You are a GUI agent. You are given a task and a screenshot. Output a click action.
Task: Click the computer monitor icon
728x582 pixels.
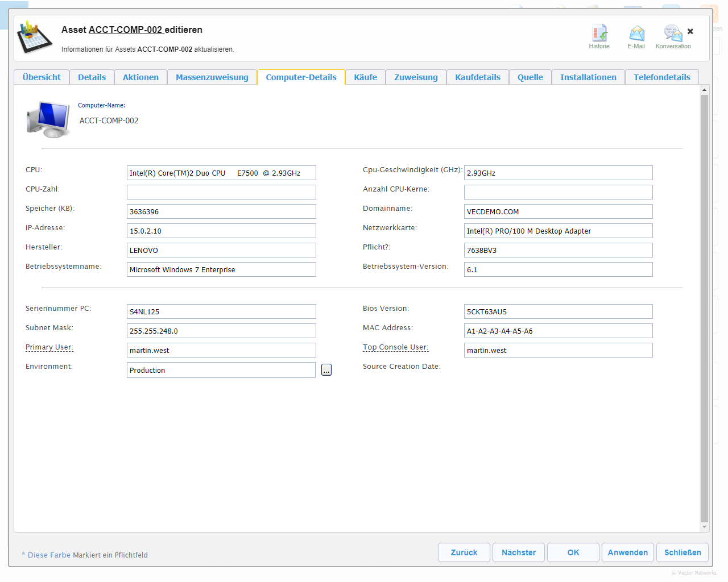tap(48, 120)
